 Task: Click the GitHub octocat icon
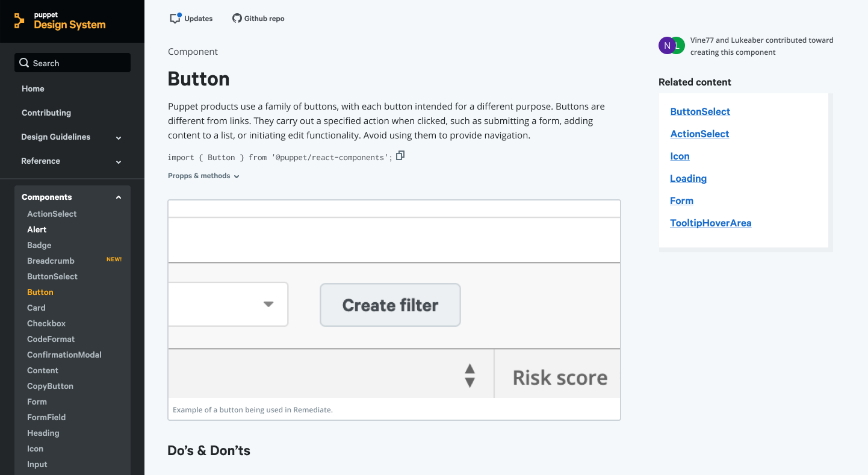coord(237,19)
